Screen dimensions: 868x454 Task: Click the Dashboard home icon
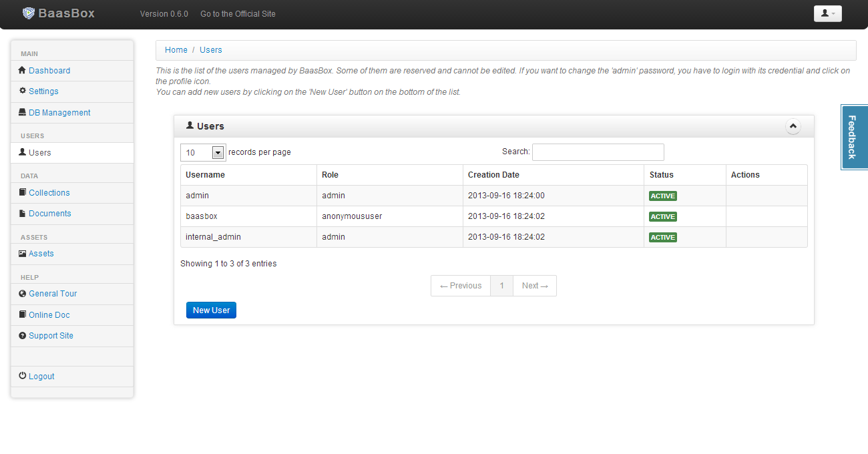coord(22,70)
